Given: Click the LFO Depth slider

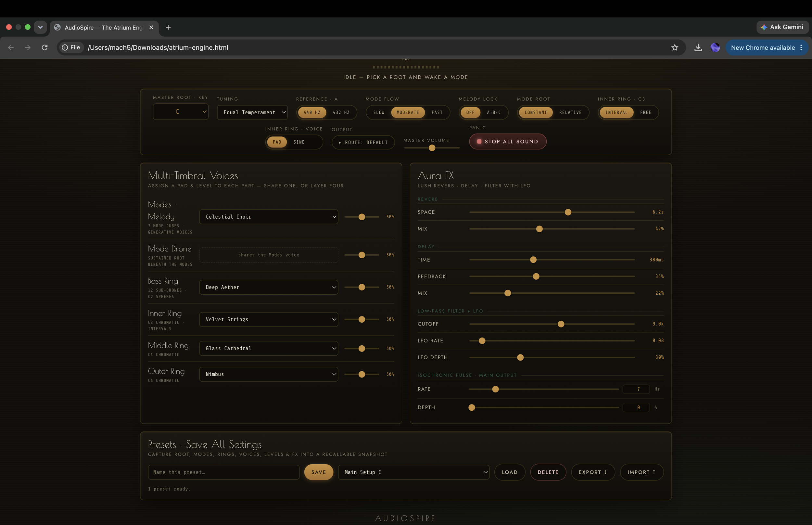Looking at the screenshot, I should (552, 357).
